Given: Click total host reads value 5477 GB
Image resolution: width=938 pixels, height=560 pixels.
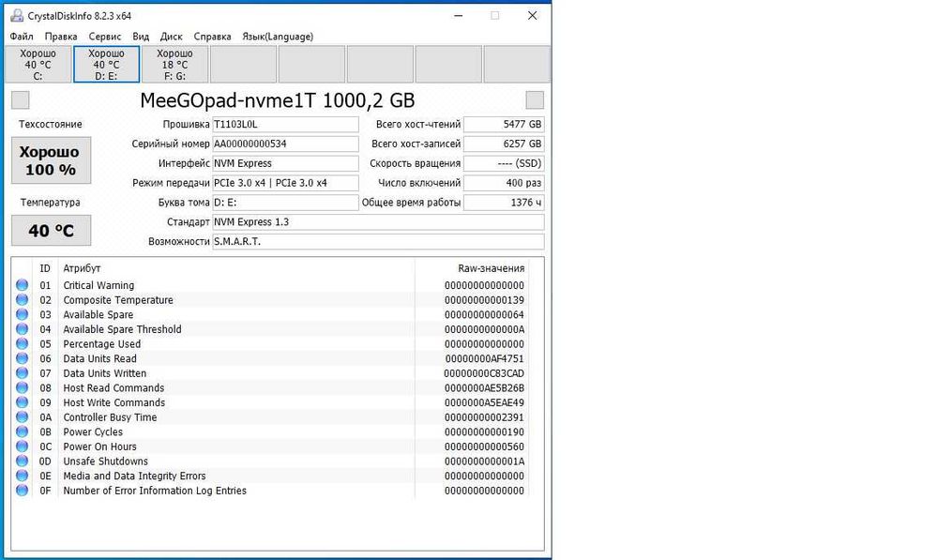Looking at the screenshot, I should coord(504,125).
